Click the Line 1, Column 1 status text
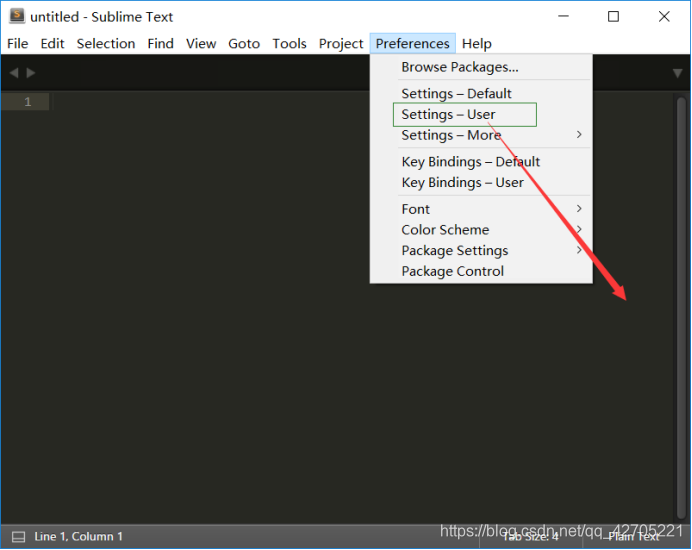 (x=78, y=537)
